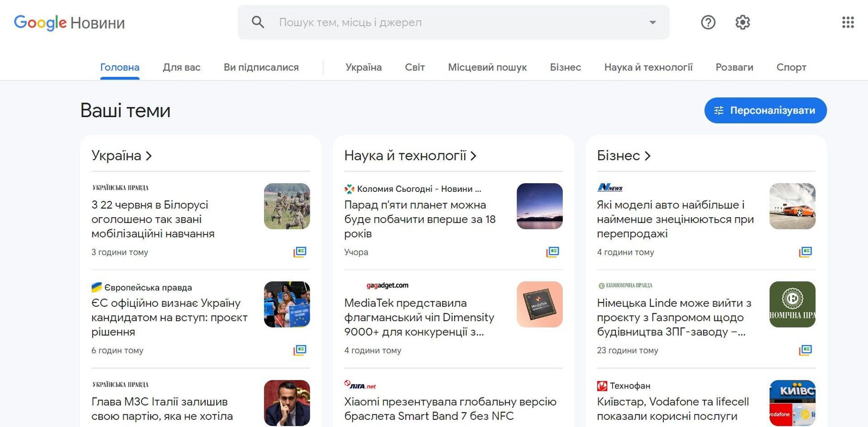Open article Парад п'яти планет

(x=420, y=219)
